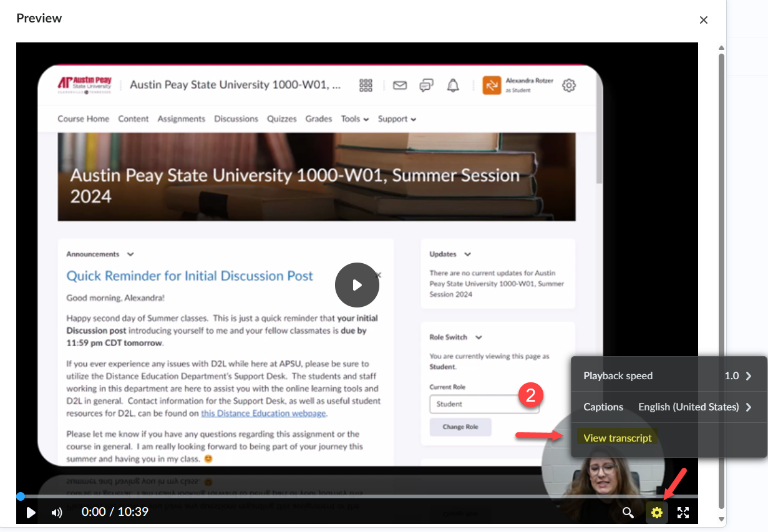Viewport: 768px width, 532px height.
Task: Open the gear settings icon beside the profile
Action: 568,85
